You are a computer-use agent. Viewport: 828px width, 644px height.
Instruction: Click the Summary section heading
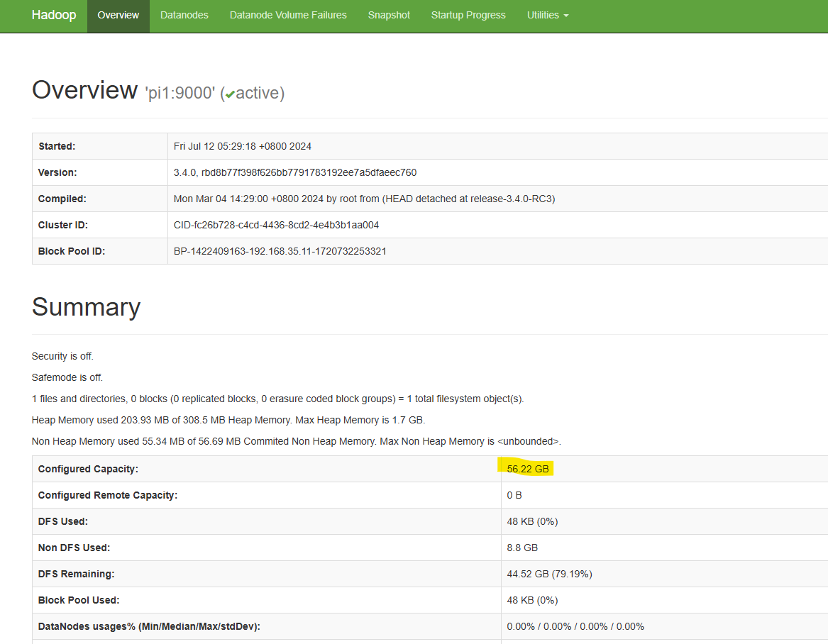click(86, 306)
